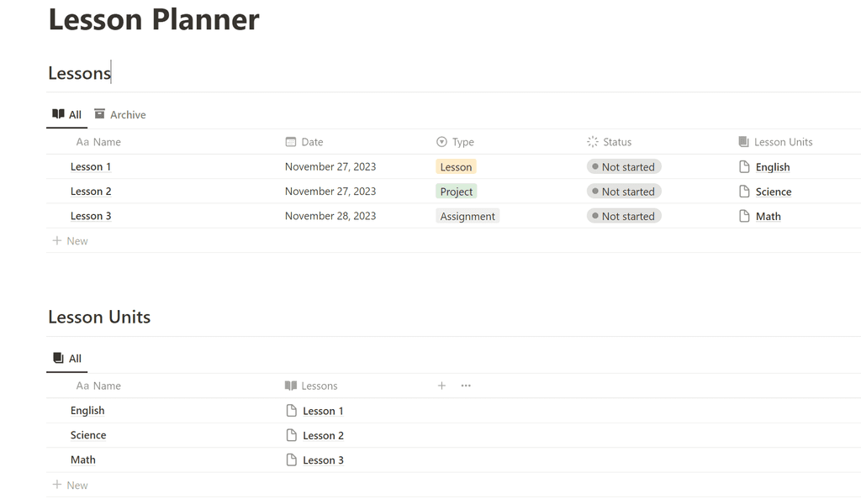This screenshot has height=504, width=861.
Task: Click the book icon on the Lessons All tab
Action: 58,113
